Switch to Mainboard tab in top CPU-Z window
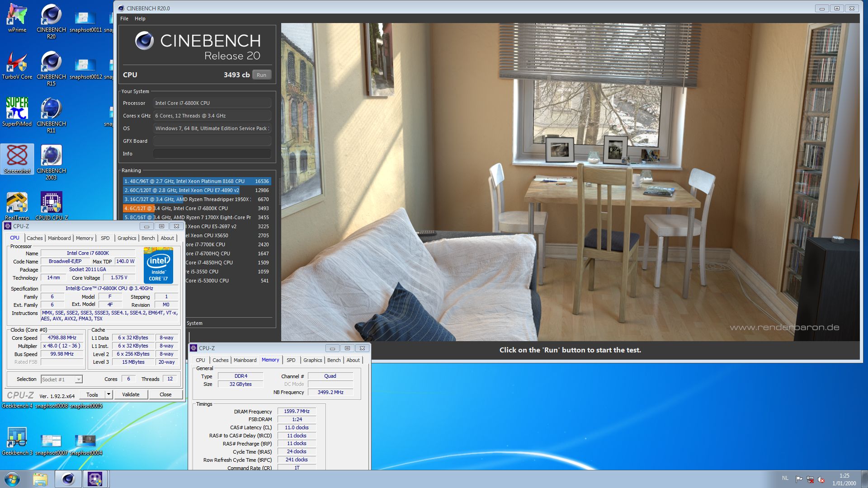Image resolution: width=868 pixels, height=488 pixels. pyautogui.click(x=59, y=238)
